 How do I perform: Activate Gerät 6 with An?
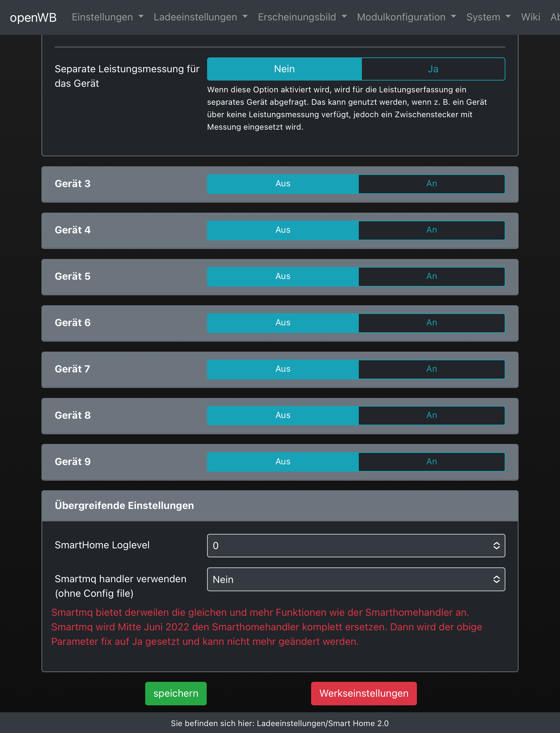[x=431, y=323]
